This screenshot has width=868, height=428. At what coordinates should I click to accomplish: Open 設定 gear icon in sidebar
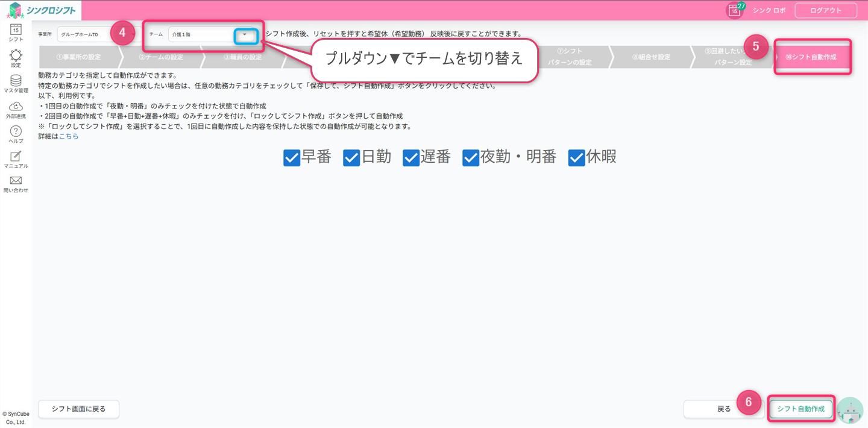pyautogui.click(x=16, y=55)
